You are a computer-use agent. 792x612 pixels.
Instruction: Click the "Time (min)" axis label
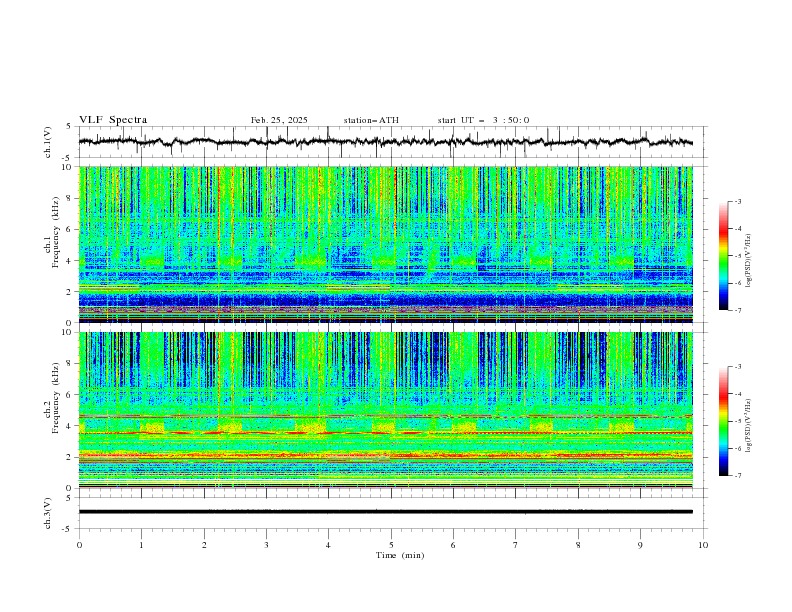(400, 555)
